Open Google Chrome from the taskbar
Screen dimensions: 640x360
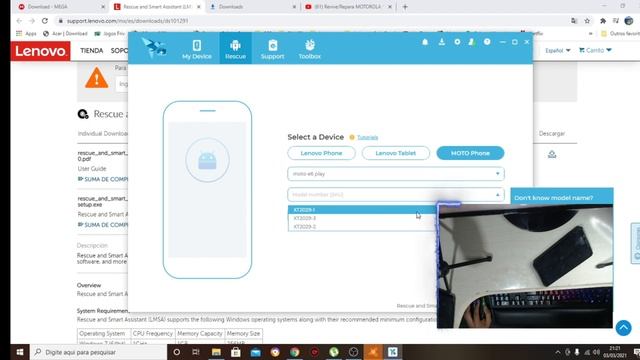(x=295, y=352)
